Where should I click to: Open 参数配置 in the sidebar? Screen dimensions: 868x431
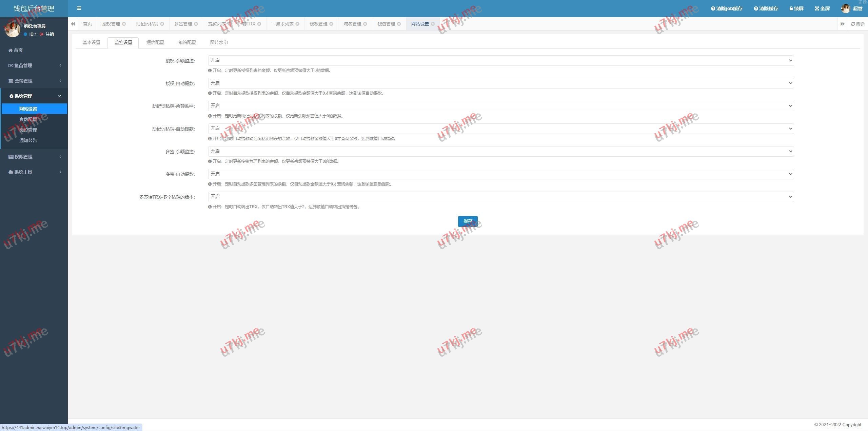pyautogui.click(x=28, y=119)
